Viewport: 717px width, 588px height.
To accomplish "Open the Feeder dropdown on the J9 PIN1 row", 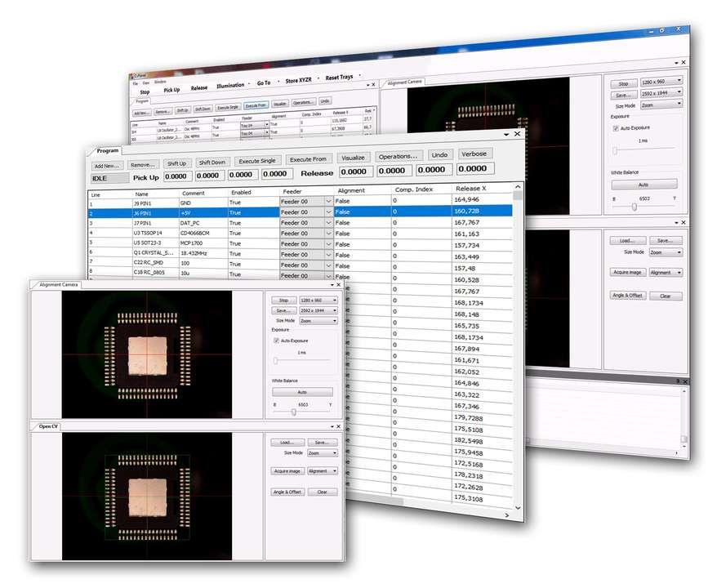I will click(328, 201).
